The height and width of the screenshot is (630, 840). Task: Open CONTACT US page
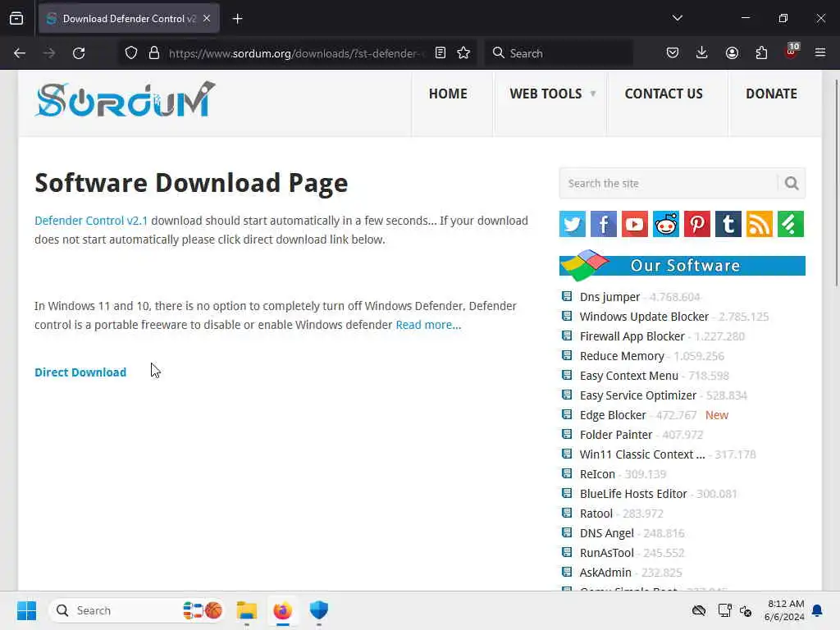click(x=664, y=94)
